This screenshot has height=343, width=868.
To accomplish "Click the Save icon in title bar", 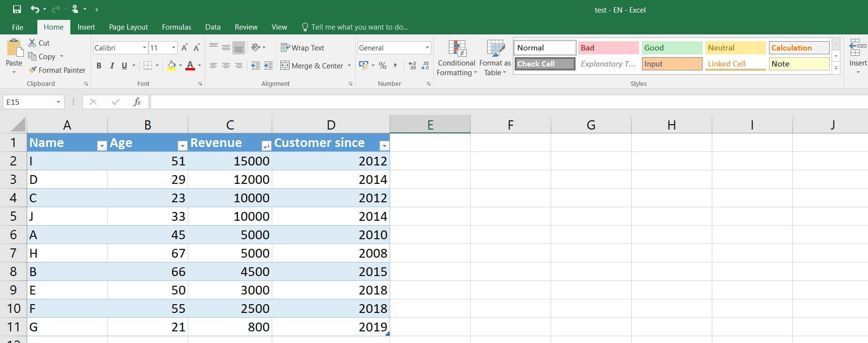I will [x=17, y=9].
